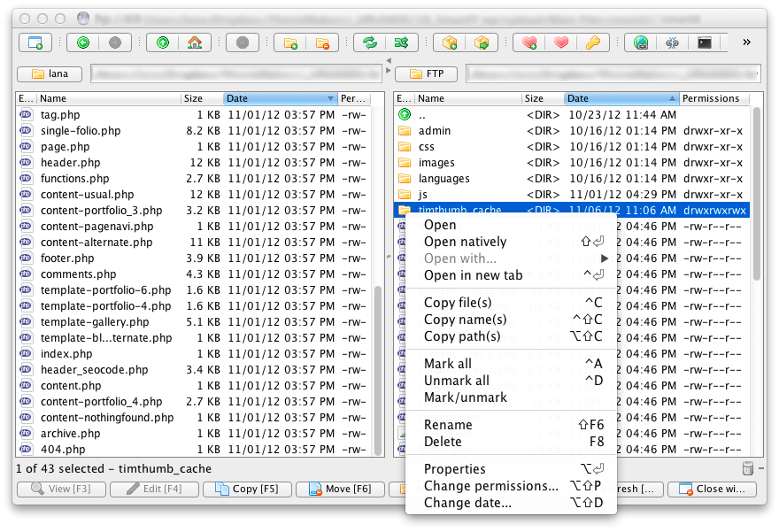This screenshot has width=779, height=532.
Task: Select Copy file(s) in context menu
Action: click(x=512, y=303)
